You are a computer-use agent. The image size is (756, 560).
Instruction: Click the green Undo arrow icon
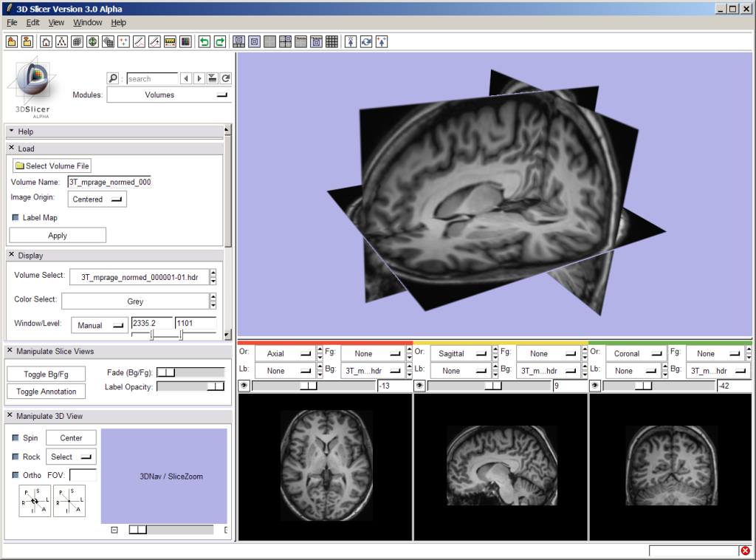[x=205, y=42]
